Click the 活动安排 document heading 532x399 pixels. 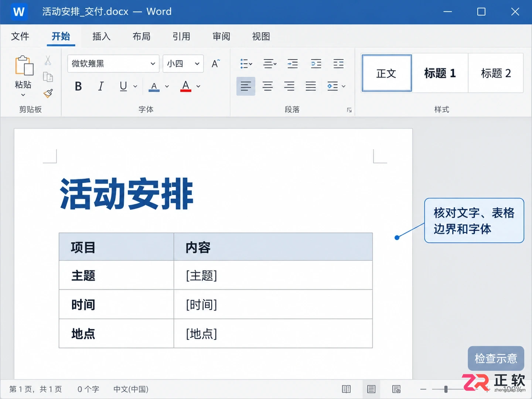[127, 194]
